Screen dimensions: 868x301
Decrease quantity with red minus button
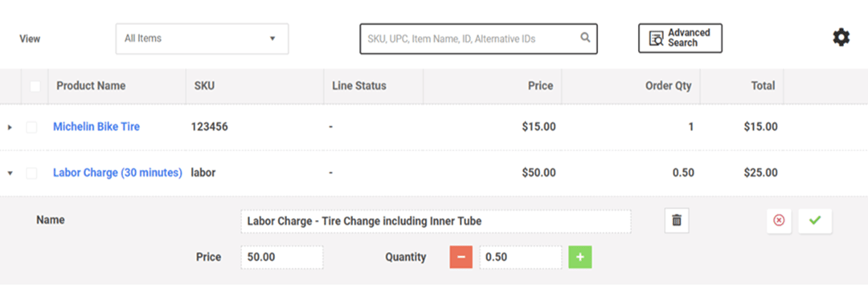461,258
